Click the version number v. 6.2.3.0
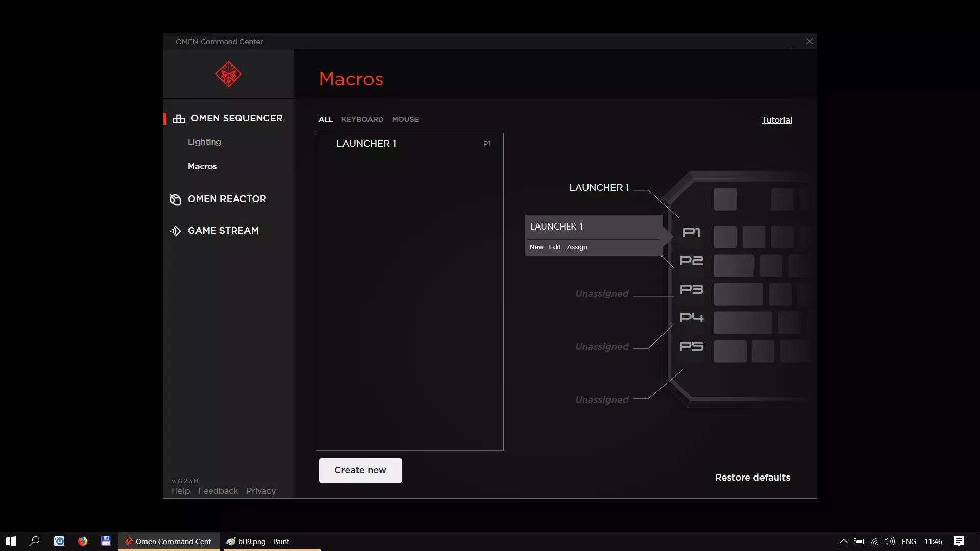Viewport: 980px width, 551px height. [x=185, y=481]
